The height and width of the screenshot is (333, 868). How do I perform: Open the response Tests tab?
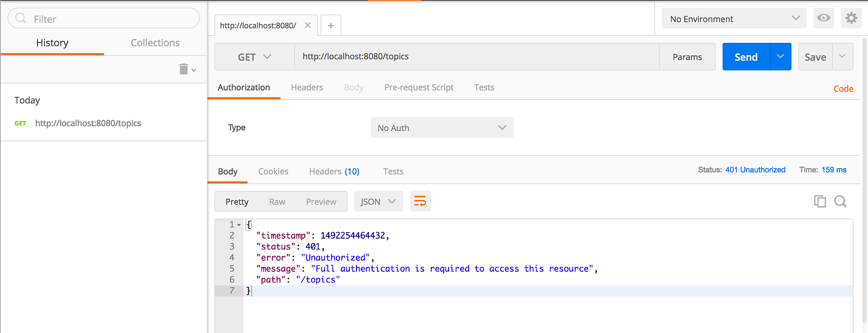393,171
